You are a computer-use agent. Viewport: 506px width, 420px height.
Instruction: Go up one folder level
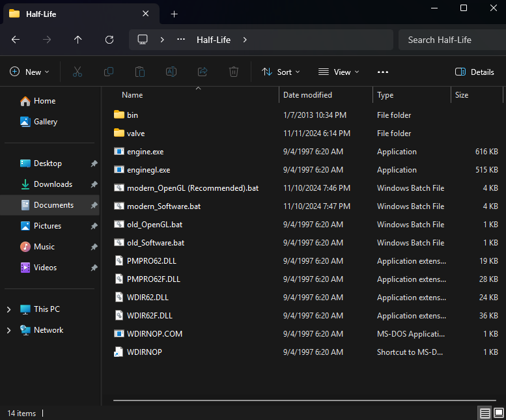(78, 40)
